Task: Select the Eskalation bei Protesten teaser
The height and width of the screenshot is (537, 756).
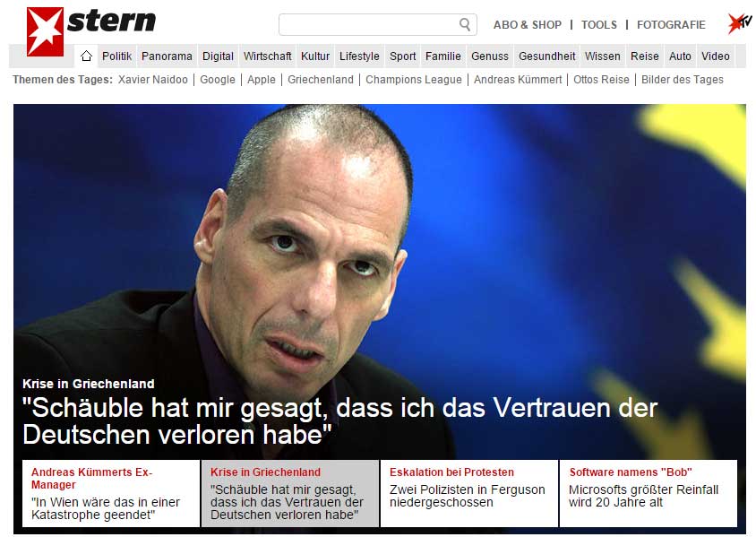Action: (x=469, y=493)
